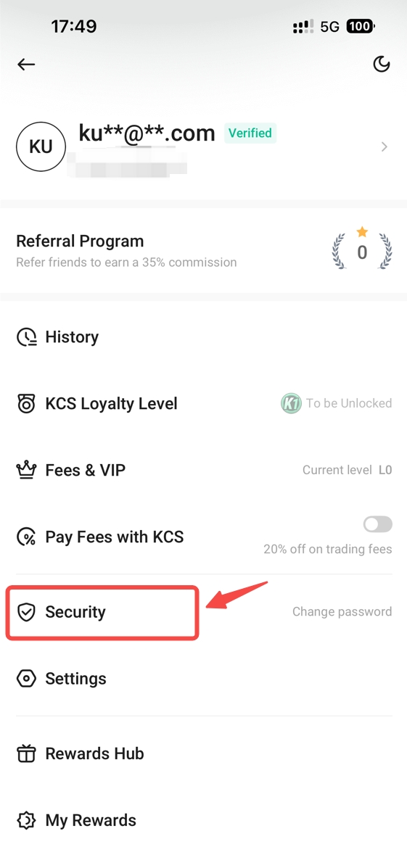Viewport: 407px width, 868px height.
Task: Tap the back arrow icon
Action: pyautogui.click(x=26, y=65)
